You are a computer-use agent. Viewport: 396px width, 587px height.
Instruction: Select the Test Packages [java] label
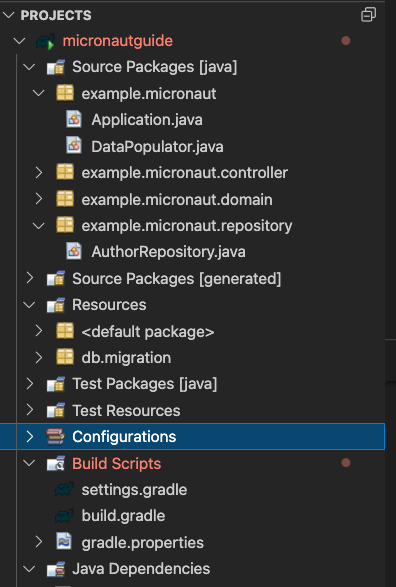[x=144, y=384]
